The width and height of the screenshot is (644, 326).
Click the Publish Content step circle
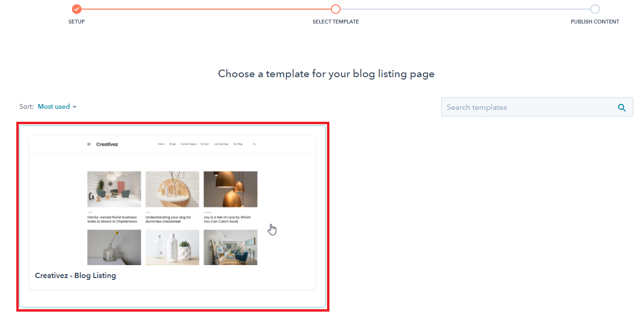(x=595, y=9)
